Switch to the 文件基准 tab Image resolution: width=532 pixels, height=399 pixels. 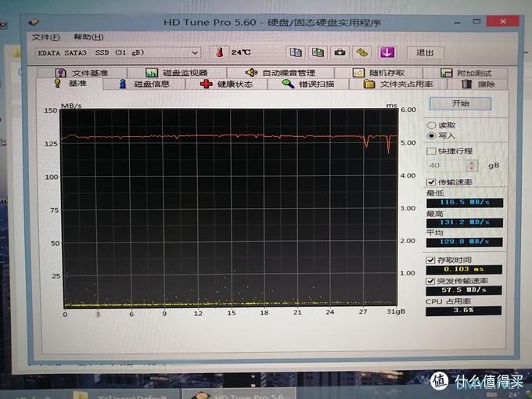82,73
